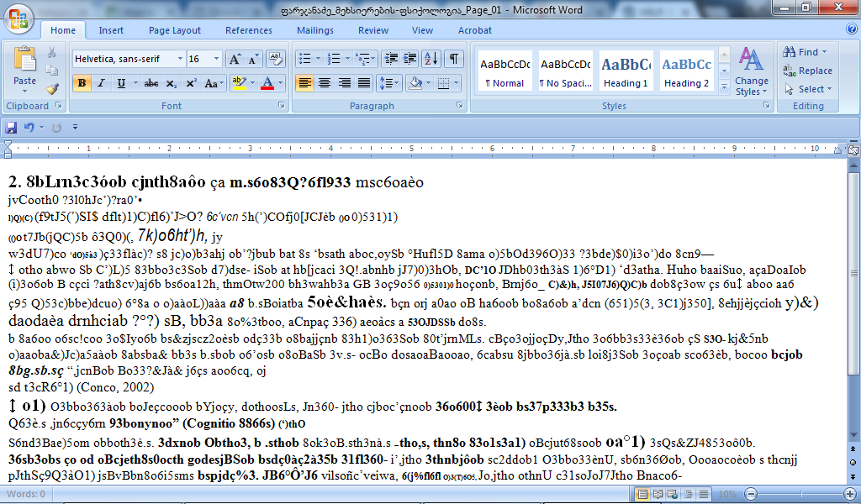Open the Acrobat tab

pyautogui.click(x=475, y=30)
